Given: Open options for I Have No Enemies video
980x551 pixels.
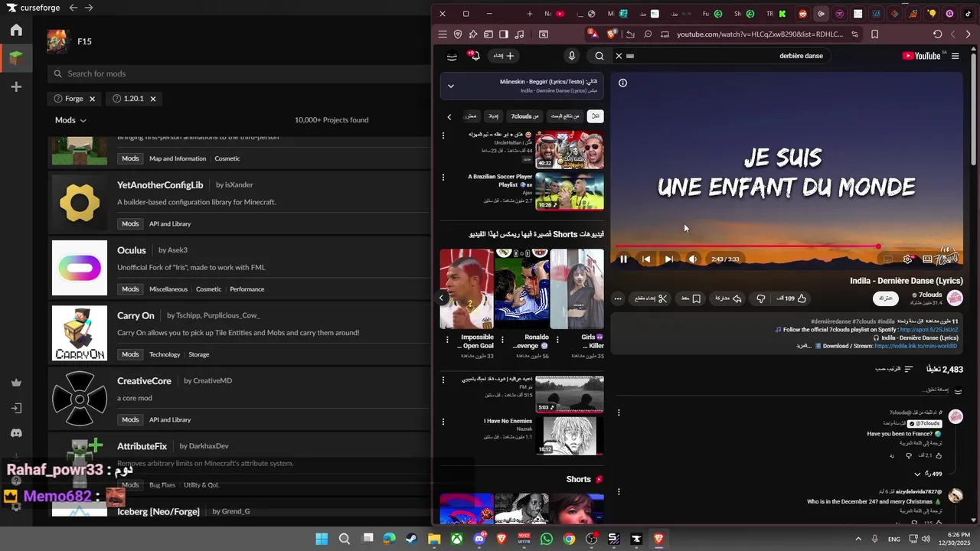Looking at the screenshot, I should [x=443, y=422].
